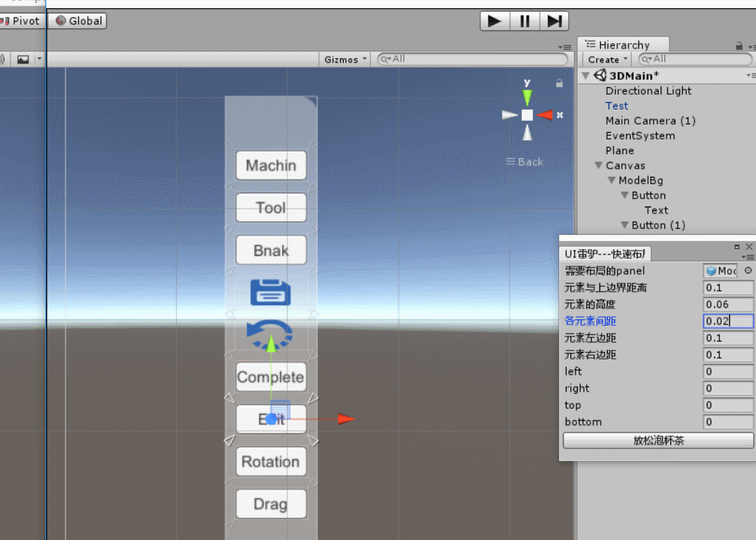Toggle the scene gizmo rotation lock
This screenshot has width=756, height=540.
coord(559,83)
